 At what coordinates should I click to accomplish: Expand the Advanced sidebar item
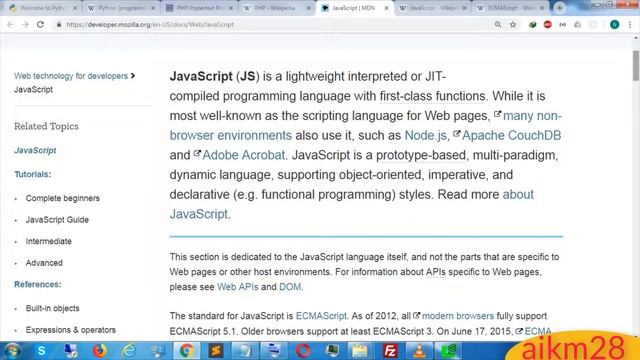tap(44, 263)
